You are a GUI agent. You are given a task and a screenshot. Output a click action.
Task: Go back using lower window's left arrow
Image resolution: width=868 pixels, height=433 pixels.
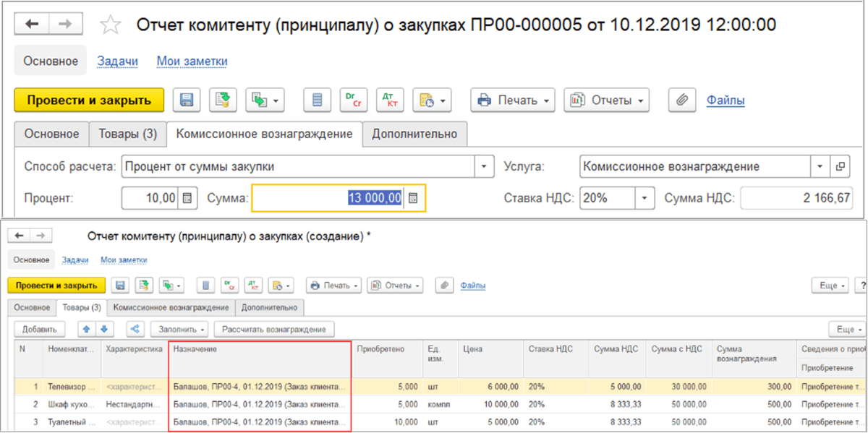(20, 236)
